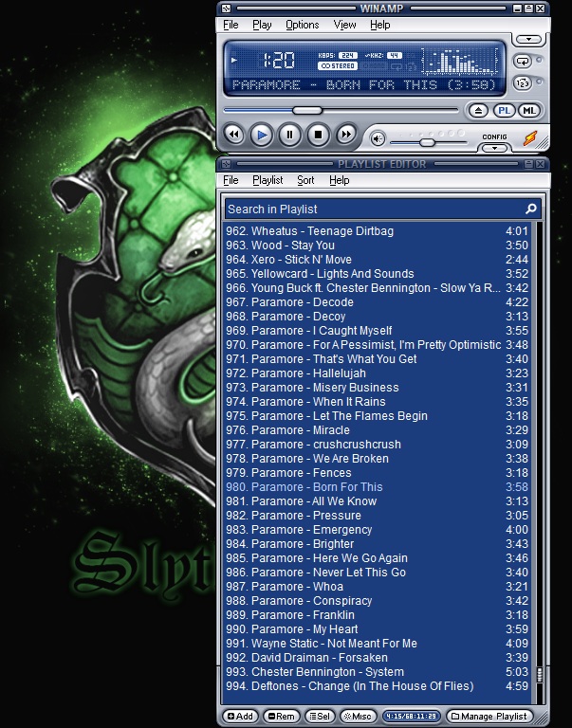Select Paramore - My Heart track
572x728 pixels.
377,628
